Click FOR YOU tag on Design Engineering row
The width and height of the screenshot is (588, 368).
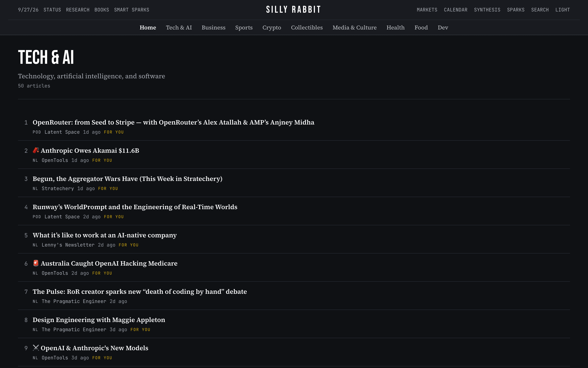(140, 330)
